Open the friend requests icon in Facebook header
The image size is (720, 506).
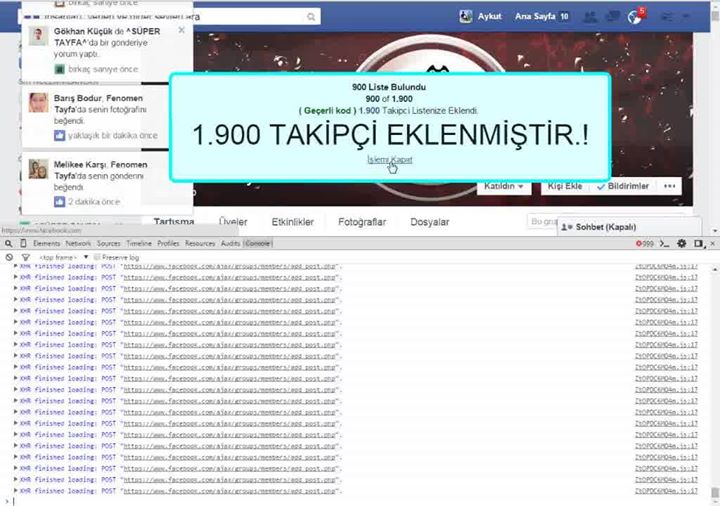(x=590, y=17)
